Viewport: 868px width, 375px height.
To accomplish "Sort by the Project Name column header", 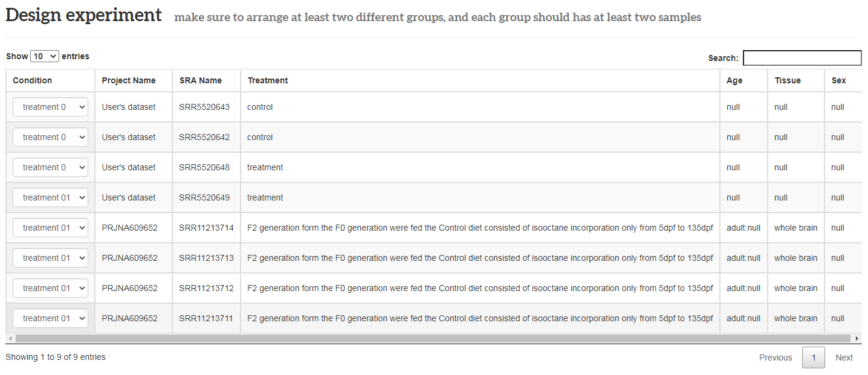I will pyautogui.click(x=129, y=80).
